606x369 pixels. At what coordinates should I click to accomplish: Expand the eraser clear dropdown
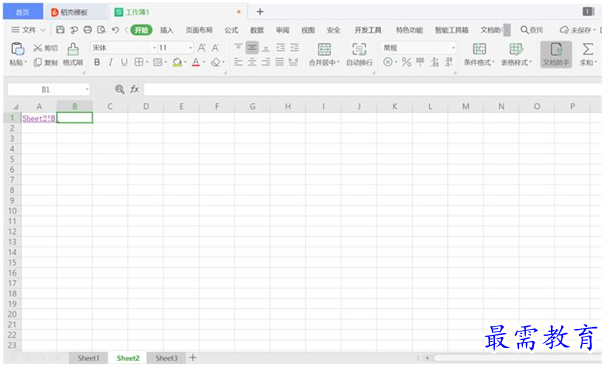pyautogui.click(x=224, y=62)
